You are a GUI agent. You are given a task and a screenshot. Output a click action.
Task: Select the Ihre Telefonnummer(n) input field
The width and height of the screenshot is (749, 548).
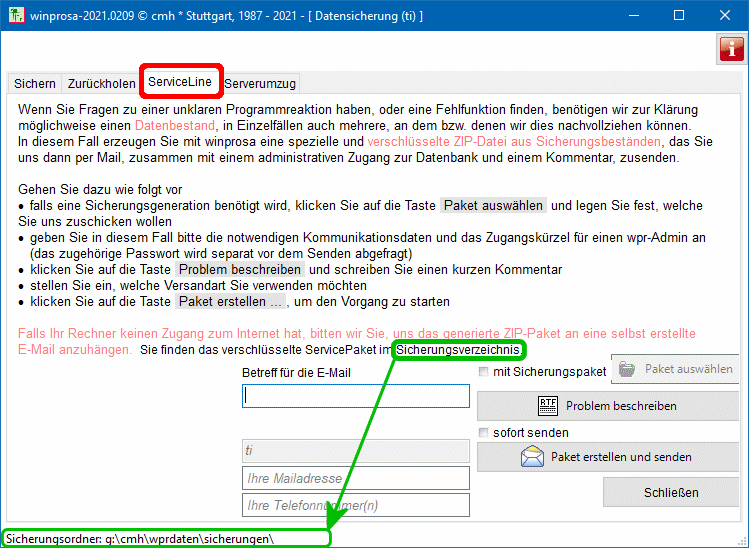[355, 505]
